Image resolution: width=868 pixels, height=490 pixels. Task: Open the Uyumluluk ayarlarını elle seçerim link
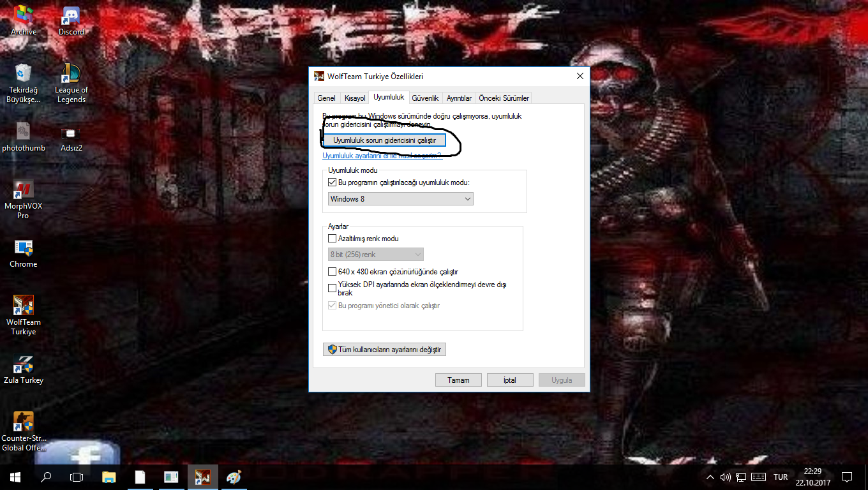tap(382, 156)
